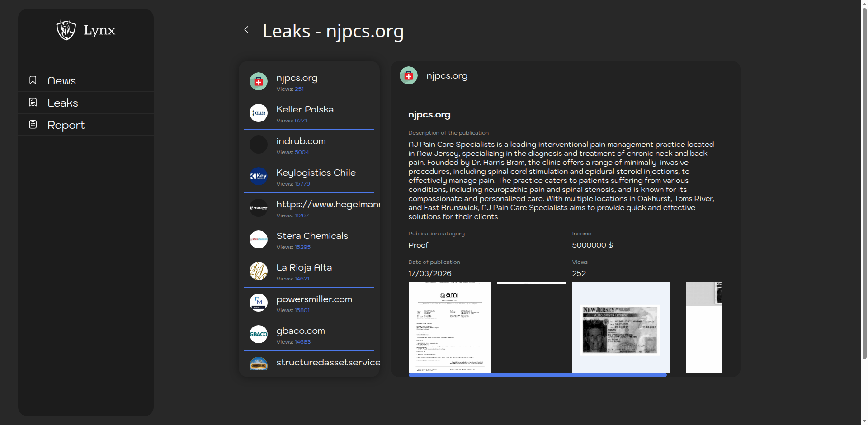
Task: Click the Stera Chemicals logo avatar
Action: 259,239
